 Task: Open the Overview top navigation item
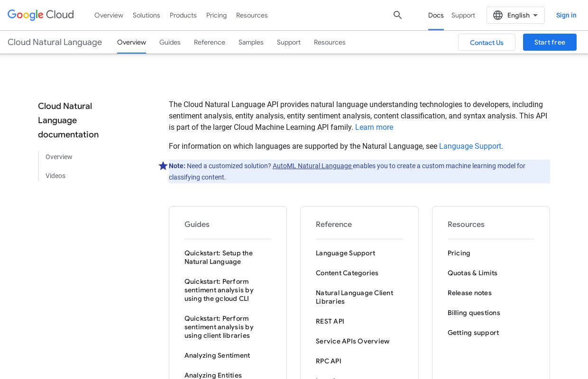[109, 15]
